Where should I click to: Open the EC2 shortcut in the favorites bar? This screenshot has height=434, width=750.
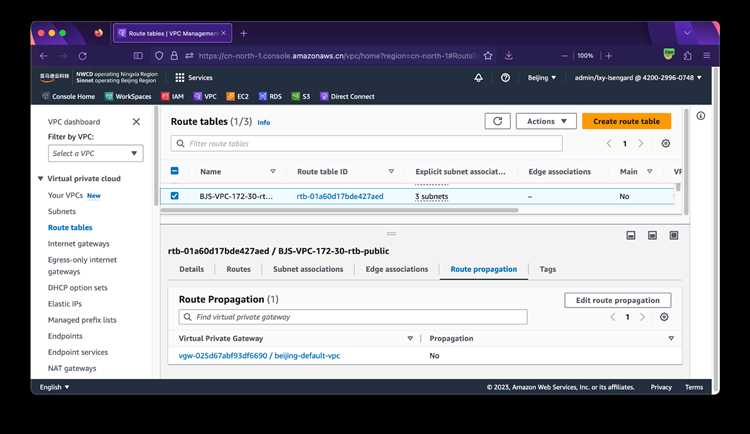click(x=237, y=96)
